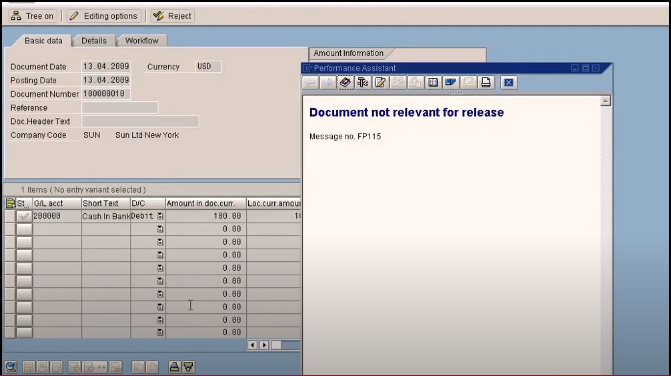
Task: Open the open-book glossary icon
Action: point(433,82)
